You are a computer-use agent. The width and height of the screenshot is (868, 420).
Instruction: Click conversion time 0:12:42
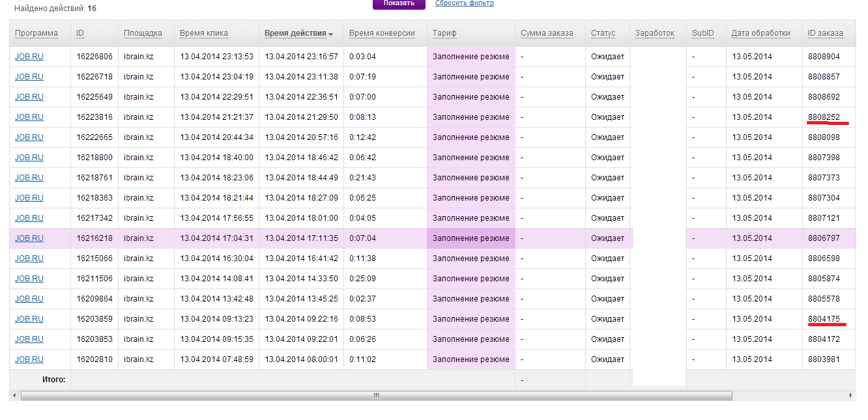[362, 137]
